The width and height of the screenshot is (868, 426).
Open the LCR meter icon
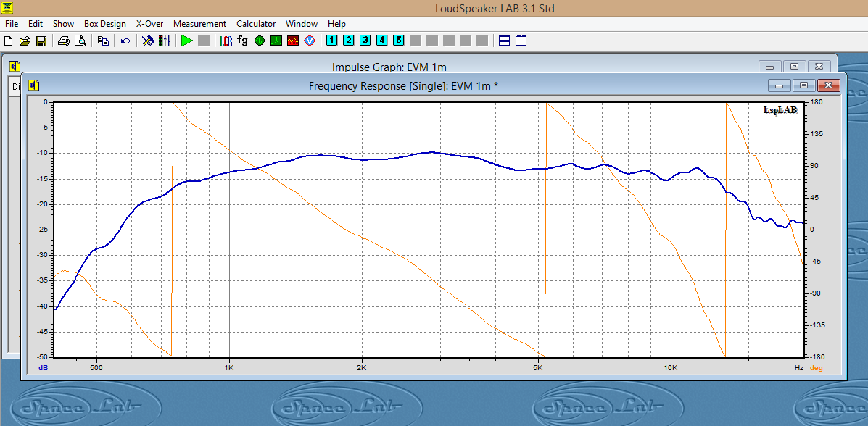pos(226,41)
